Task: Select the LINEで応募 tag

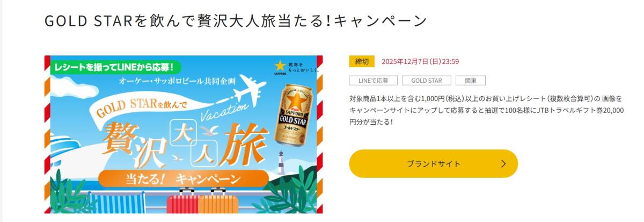Action: [373, 81]
